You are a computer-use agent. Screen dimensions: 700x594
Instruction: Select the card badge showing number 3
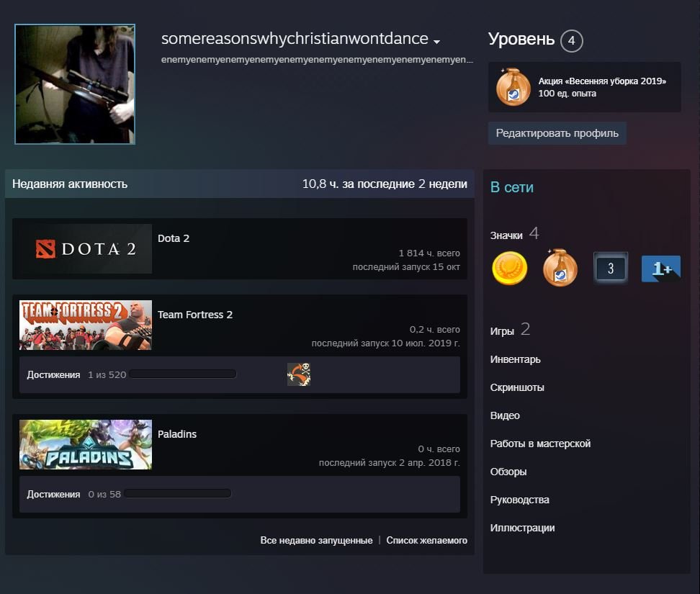(611, 267)
